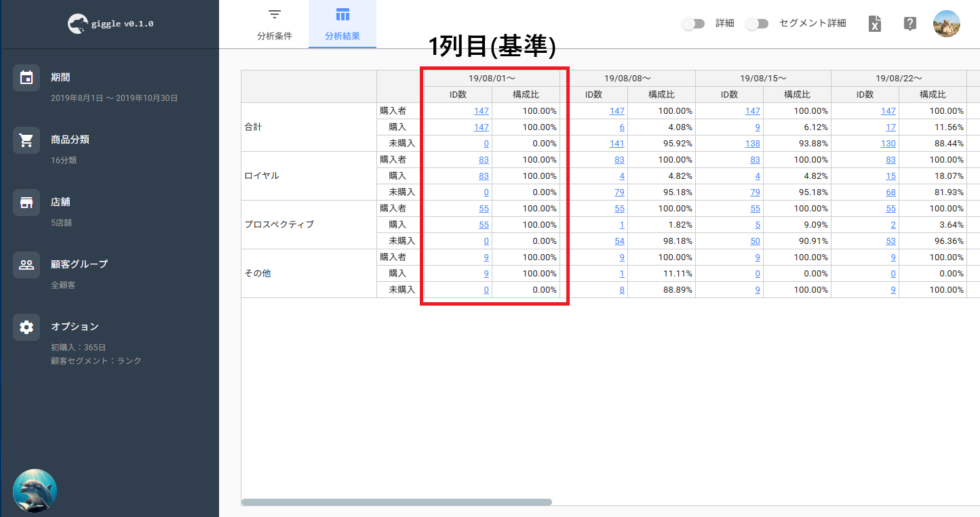Click the user avatar at top right
Screen dimensions: 980x517
pyautogui.click(x=946, y=24)
